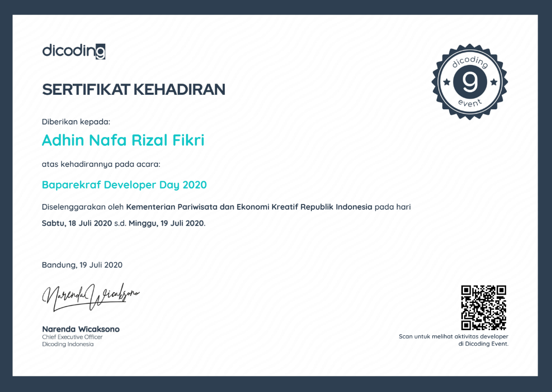Click the QR code image
This screenshot has width=552, height=392.
tap(483, 308)
